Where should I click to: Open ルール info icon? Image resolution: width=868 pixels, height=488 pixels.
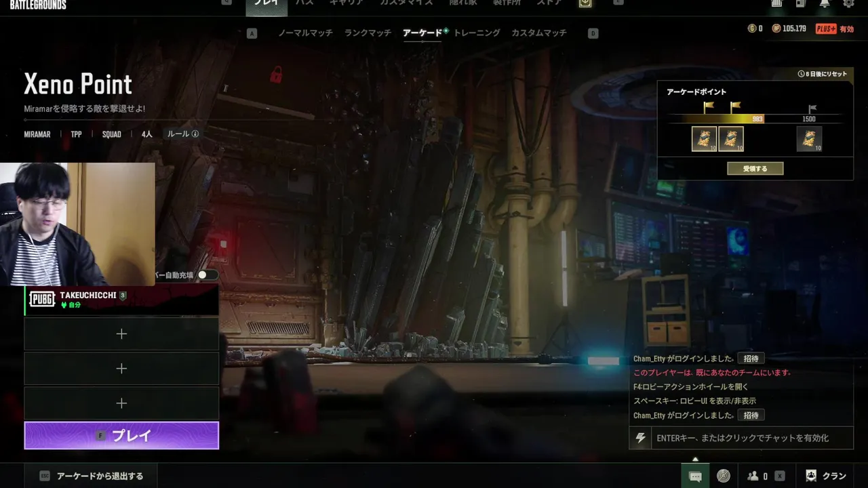click(195, 134)
